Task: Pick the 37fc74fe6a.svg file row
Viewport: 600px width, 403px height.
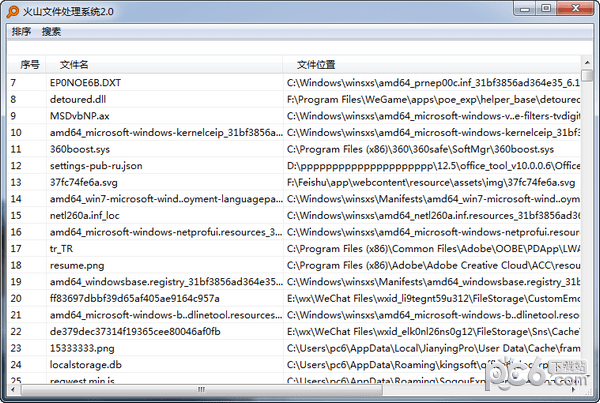Action: (x=84, y=183)
